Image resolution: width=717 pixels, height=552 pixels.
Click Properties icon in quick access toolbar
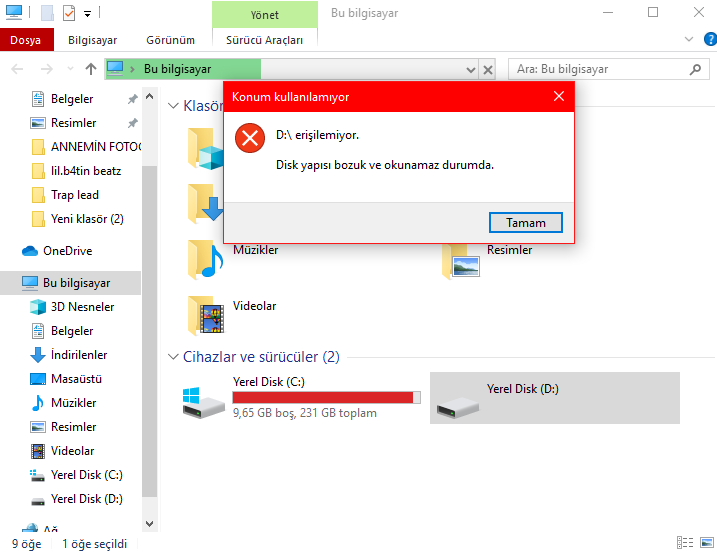point(68,13)
